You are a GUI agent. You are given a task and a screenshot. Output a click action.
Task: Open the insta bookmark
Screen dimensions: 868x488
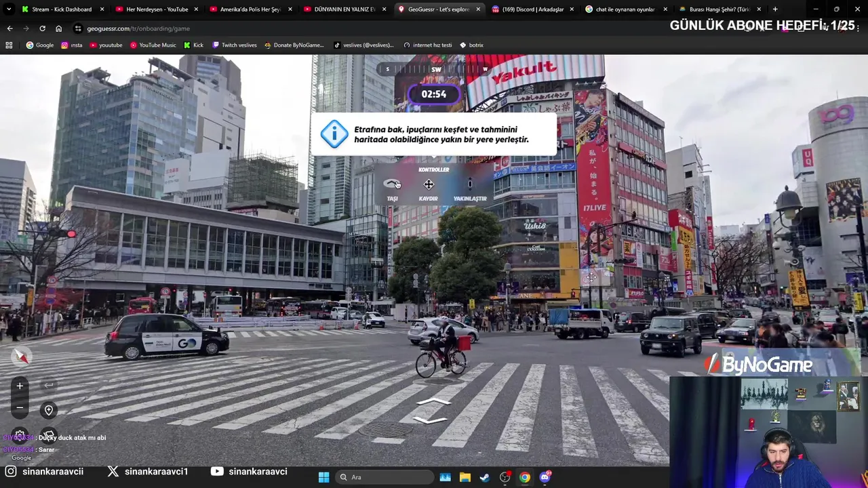[x=71, y=45]
